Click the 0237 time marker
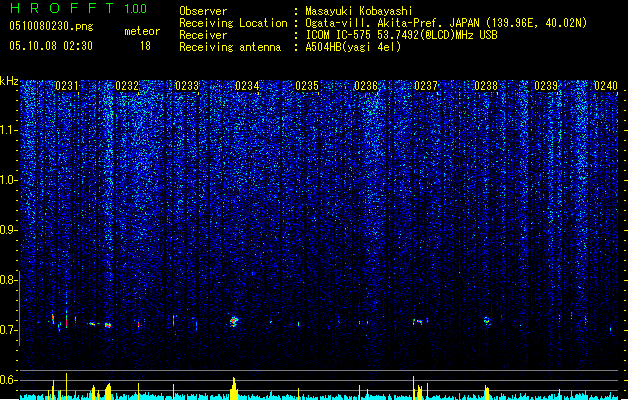Screen dimensions: 629x400 tap(426, 86)
